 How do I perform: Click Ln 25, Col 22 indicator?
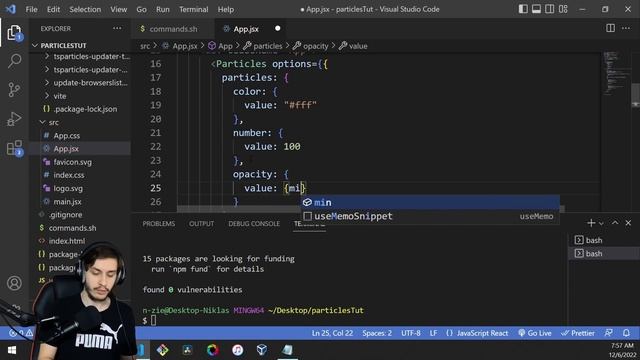(x=332, y=333)
